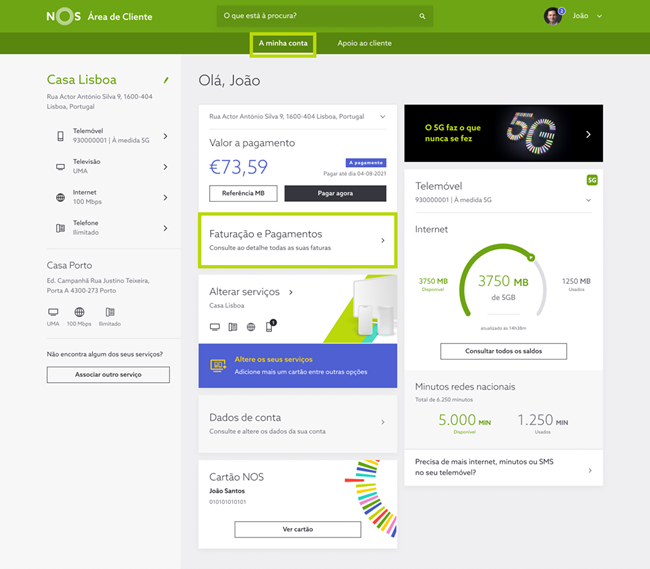Click the TV icon in the Alterar serviços card
Viewport: 650px width, 569px height.
click(x=215, y=327)
